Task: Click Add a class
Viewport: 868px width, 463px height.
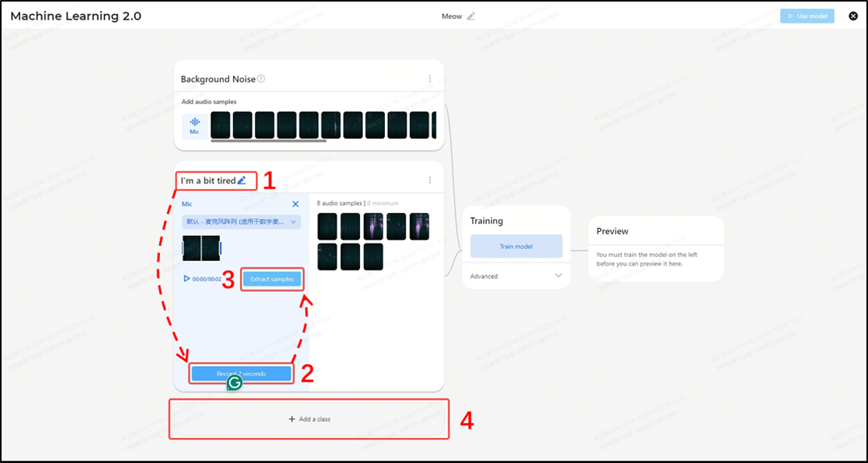Action: click(310, 419)
